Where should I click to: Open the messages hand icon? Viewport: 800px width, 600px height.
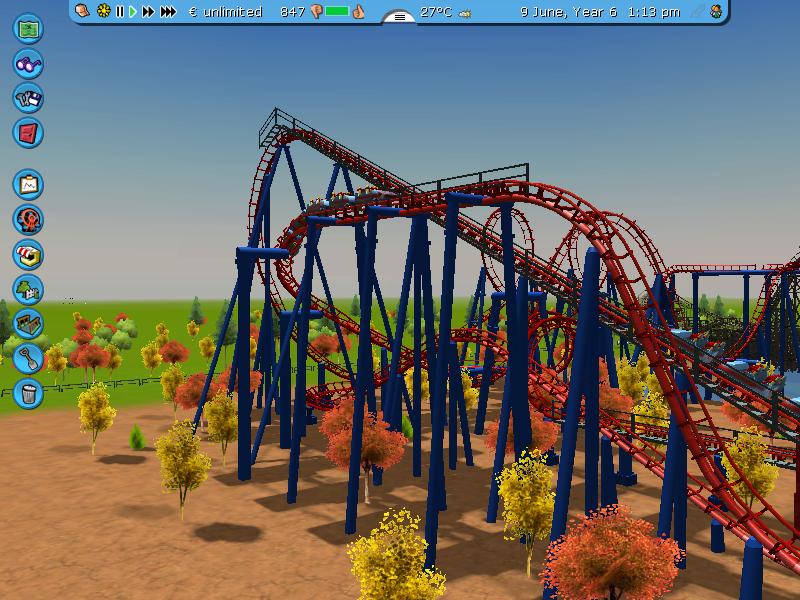click(x=82, y=11)
